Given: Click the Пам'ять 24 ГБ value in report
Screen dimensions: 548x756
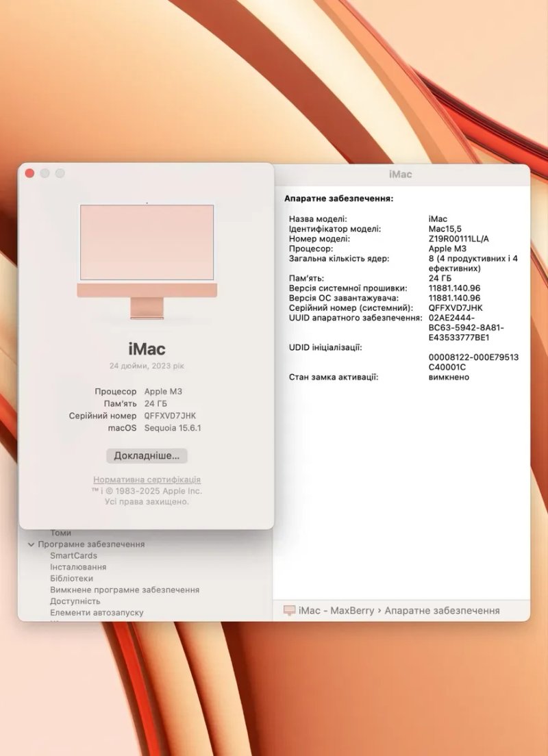Looking at the screenshot, I should (440, 278).
